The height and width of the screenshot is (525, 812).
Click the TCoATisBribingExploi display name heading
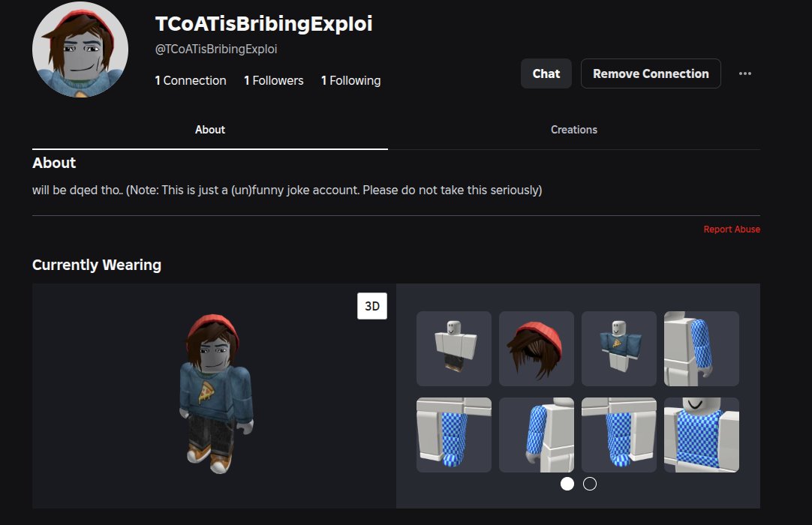click(263, 24)
